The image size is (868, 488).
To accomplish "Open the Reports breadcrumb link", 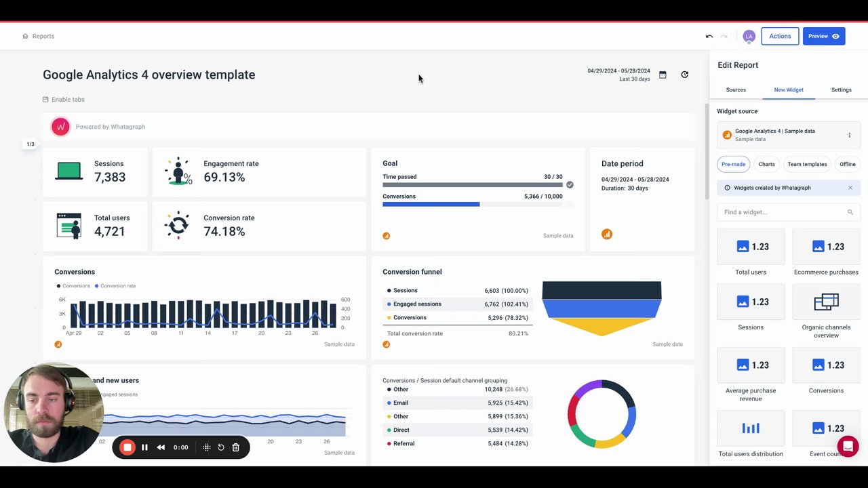I will pos(43,36).
